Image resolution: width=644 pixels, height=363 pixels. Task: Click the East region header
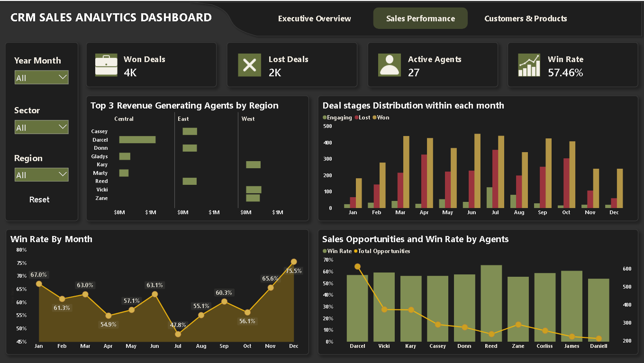(x=183, y=119)
